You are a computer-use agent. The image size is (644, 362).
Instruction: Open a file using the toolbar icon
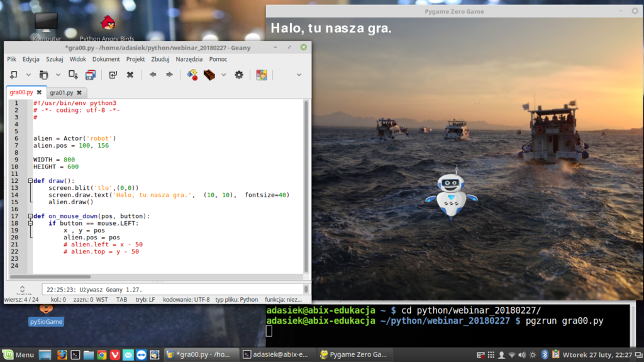point(43,74)
